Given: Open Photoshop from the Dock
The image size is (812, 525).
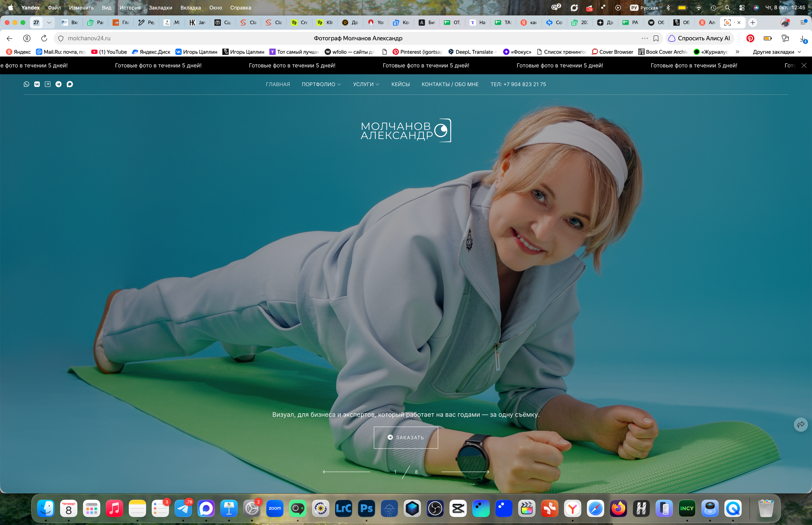Looking at the screenshot, I should coord(366,509).
